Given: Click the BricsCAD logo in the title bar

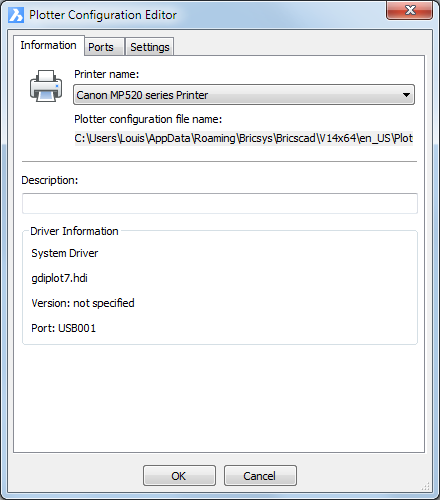Looking at the screenshot, I should click(x=16, y=15).
